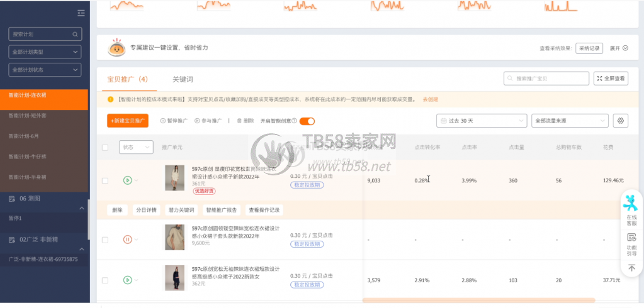This screenshot has width=644, height=308.
Task: Collapse the 02广泛 非新精 group chevron
Action: click(82, 249)
